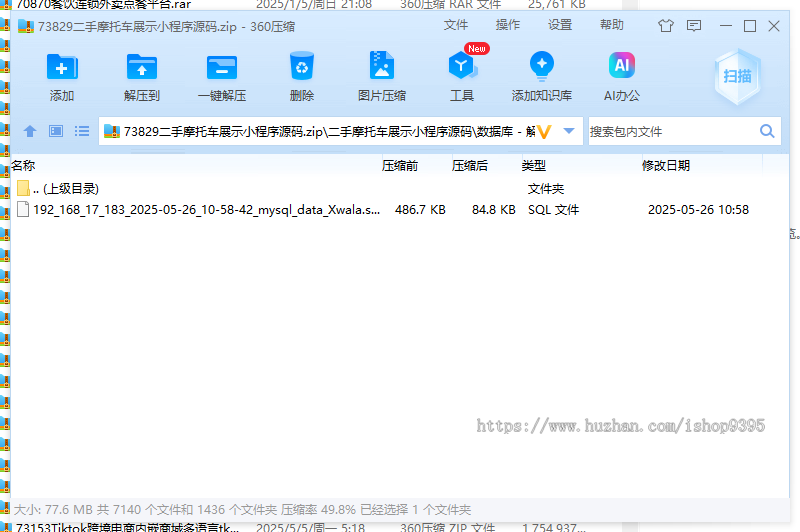Go up one level with the arrow icon
This screenshot has width=800, height=532.
coord(30,132)
